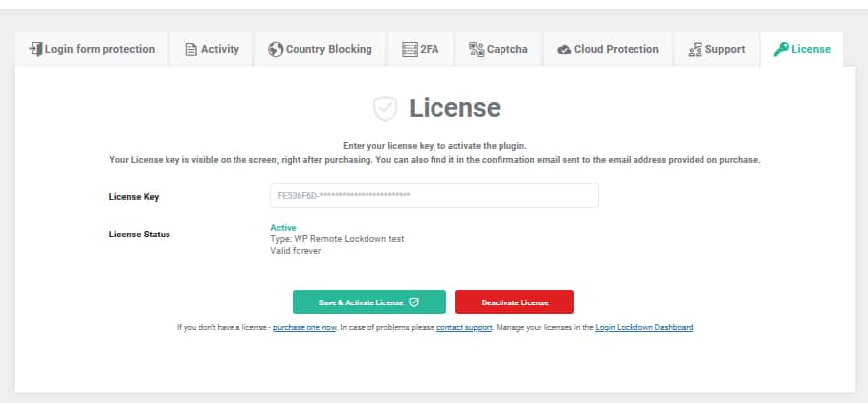The width and height of the screenshot is (868, 403).
Task: Click the green key License icon
Action: 781,50
